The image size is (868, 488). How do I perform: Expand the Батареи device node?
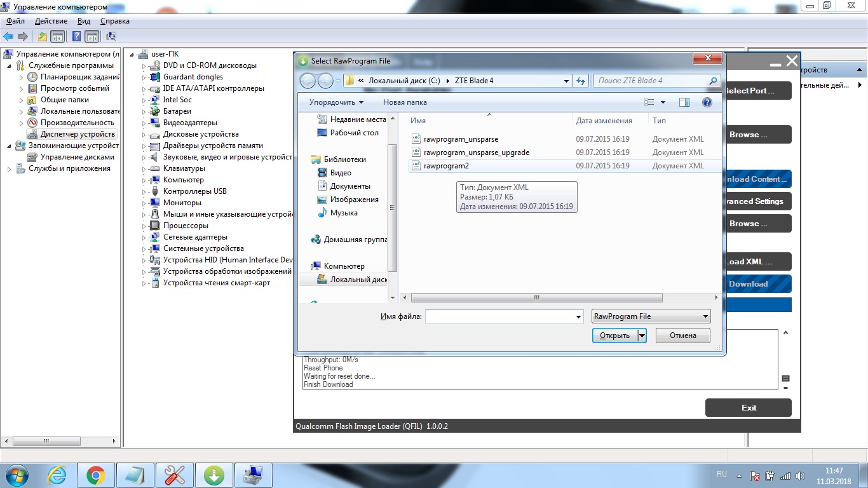tap(144, 112)
